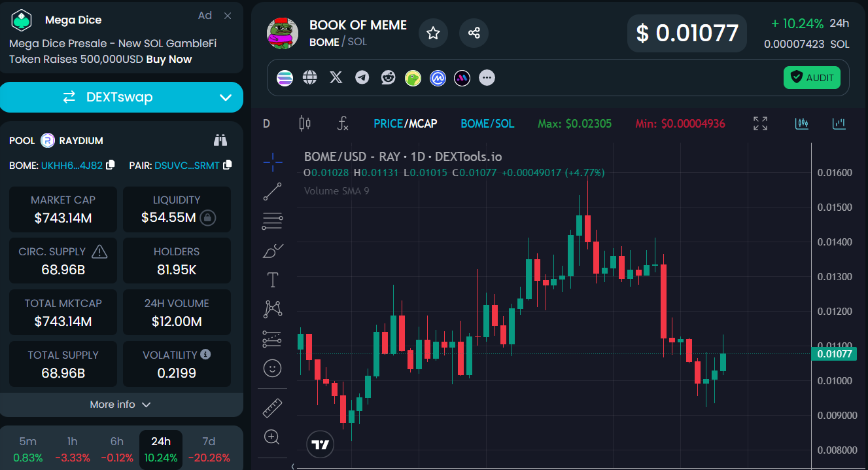This screenshot has width=868, height=470.
Task: Click the $ 0.01077 price display
Action: [687, 33]
